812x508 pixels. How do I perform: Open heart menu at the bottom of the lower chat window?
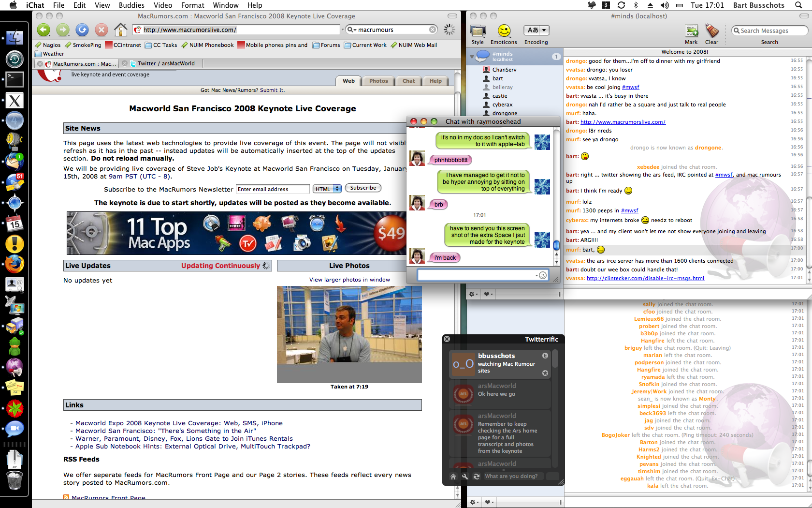(x=489, y=502)
